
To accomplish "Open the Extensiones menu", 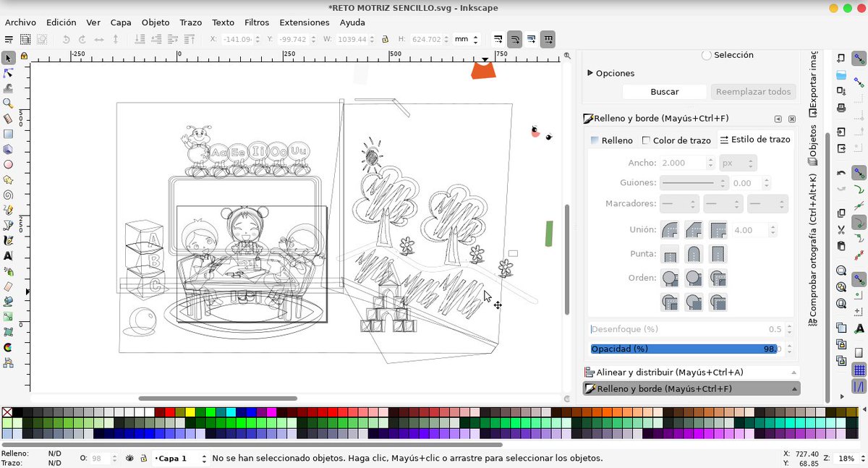I will tap(305, 22).
